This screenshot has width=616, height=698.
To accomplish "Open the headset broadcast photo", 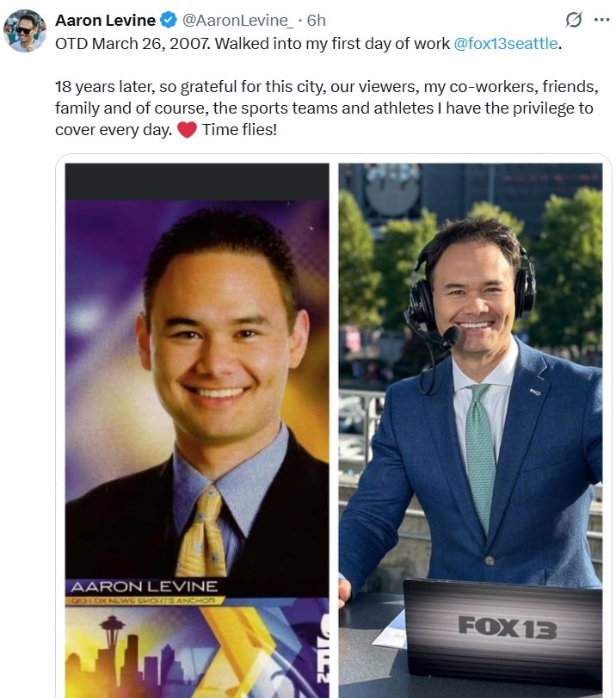I will tap(471, 430).
